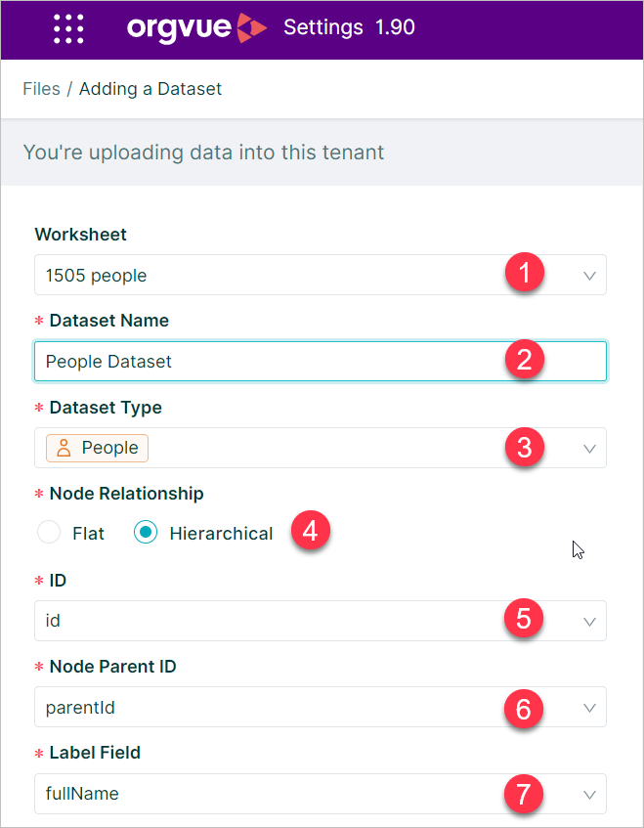The image size is (644, 828).
Task: Expand the Worksheet dropdown showing 1505 people
Action: pos(589,275)
